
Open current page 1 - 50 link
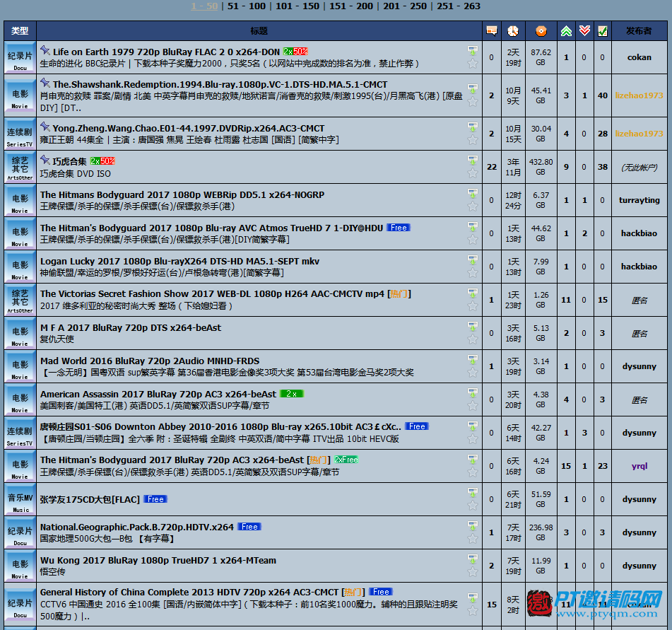coord(204,6)
